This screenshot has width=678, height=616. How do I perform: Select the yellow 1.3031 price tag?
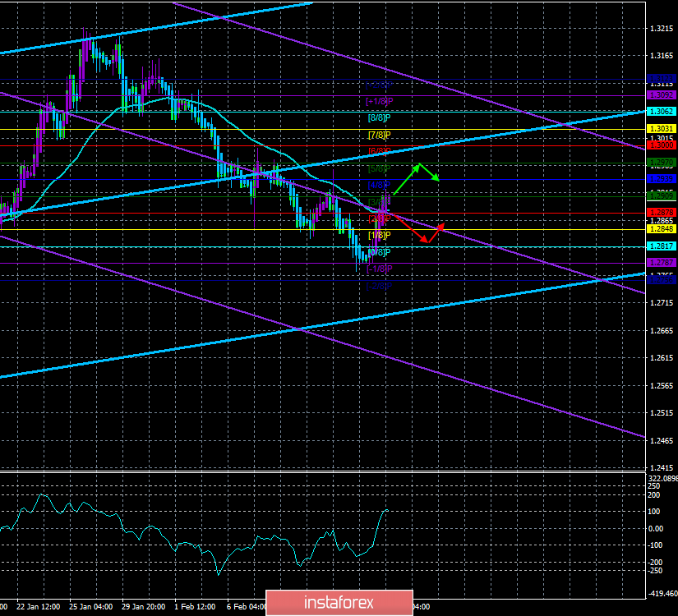[661, 129]
